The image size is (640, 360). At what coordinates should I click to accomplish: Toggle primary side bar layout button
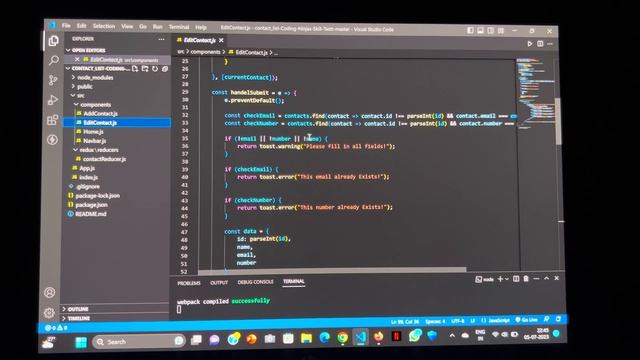[470, 31]
